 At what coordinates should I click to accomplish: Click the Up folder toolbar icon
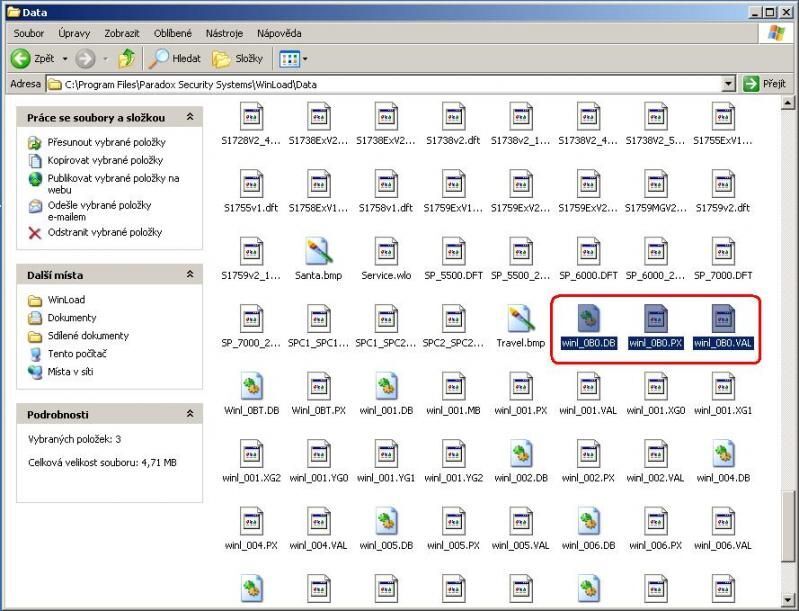[x=127, y=59]
